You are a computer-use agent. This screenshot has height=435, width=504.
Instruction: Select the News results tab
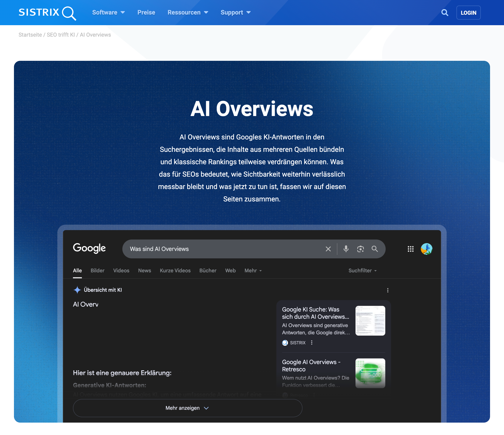click(x=144, y=271)
